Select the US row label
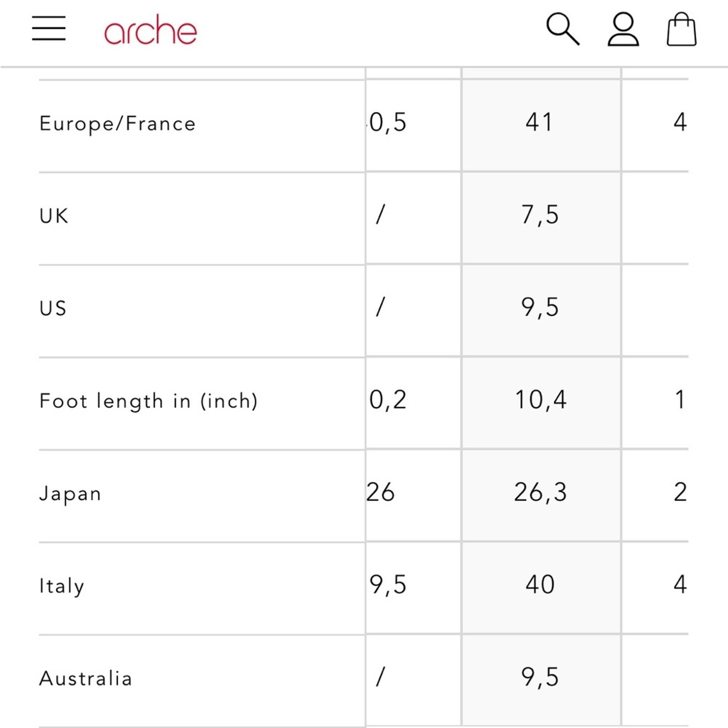Screen dimensions: 728x728 click(x=53, y=308)
